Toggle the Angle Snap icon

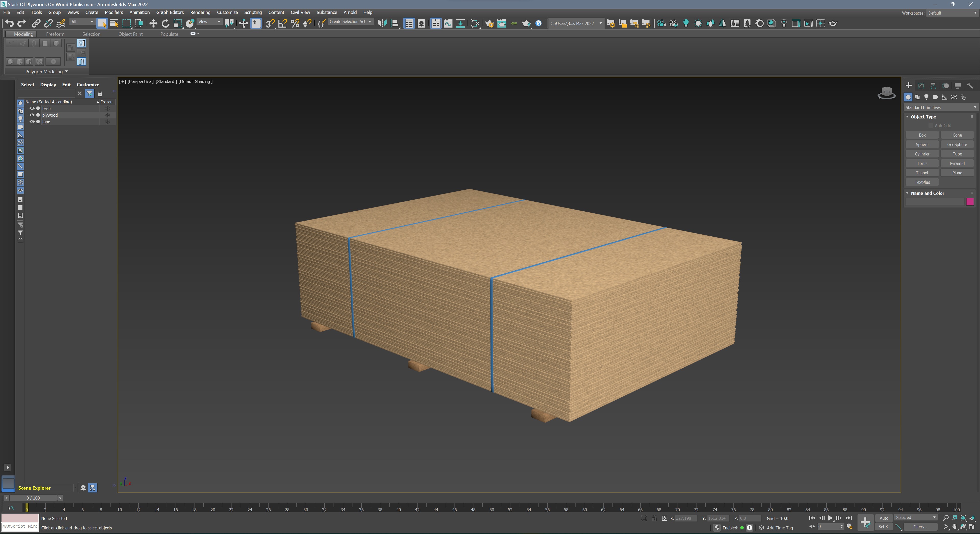pyautogui.click(x=283, y=23)
